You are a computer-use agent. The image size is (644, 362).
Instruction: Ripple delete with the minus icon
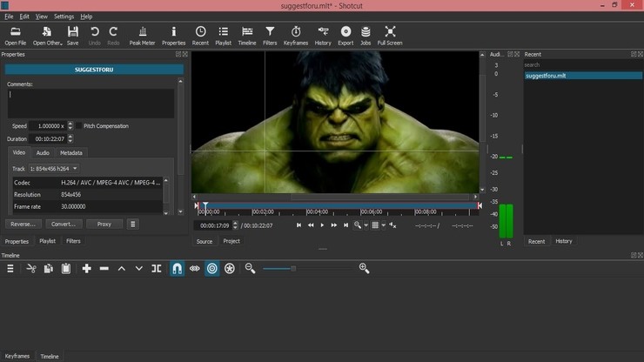click(104, 269)
